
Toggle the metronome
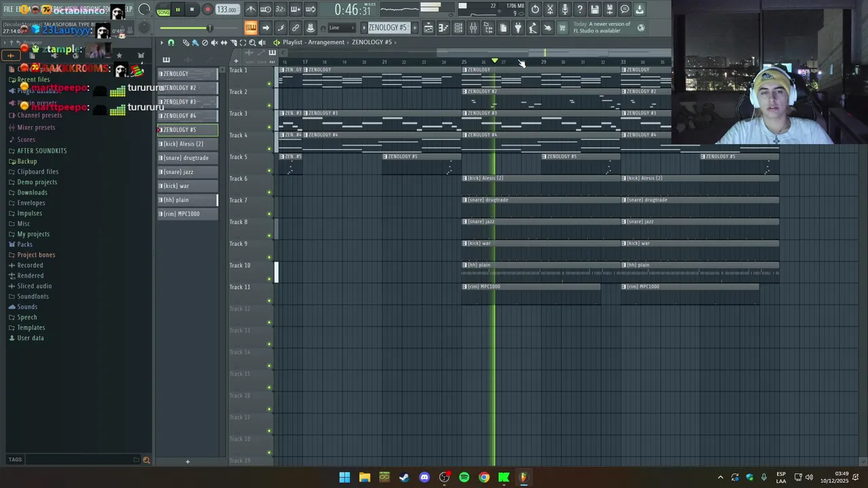pos(251,9)
